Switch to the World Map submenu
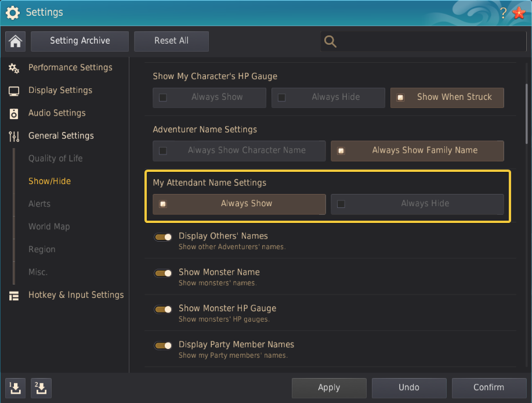This screenshot has width=532, height=403. click(49, 226)
